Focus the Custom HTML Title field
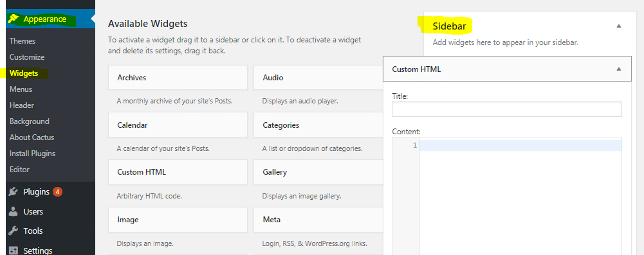The image size is (644, 255). tap(507, 109)
